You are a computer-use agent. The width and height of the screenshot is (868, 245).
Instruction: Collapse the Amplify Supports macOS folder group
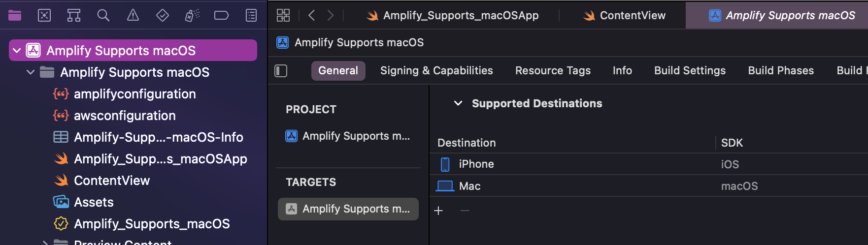pyautogui.click(x=31, y=72)
